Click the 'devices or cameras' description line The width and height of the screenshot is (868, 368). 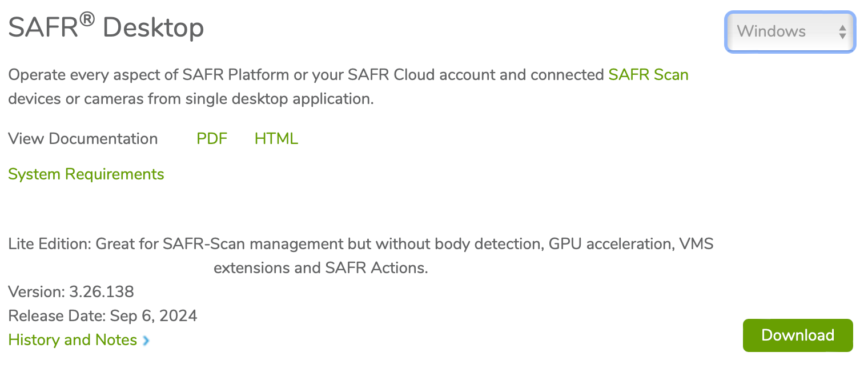click(191, 99)
